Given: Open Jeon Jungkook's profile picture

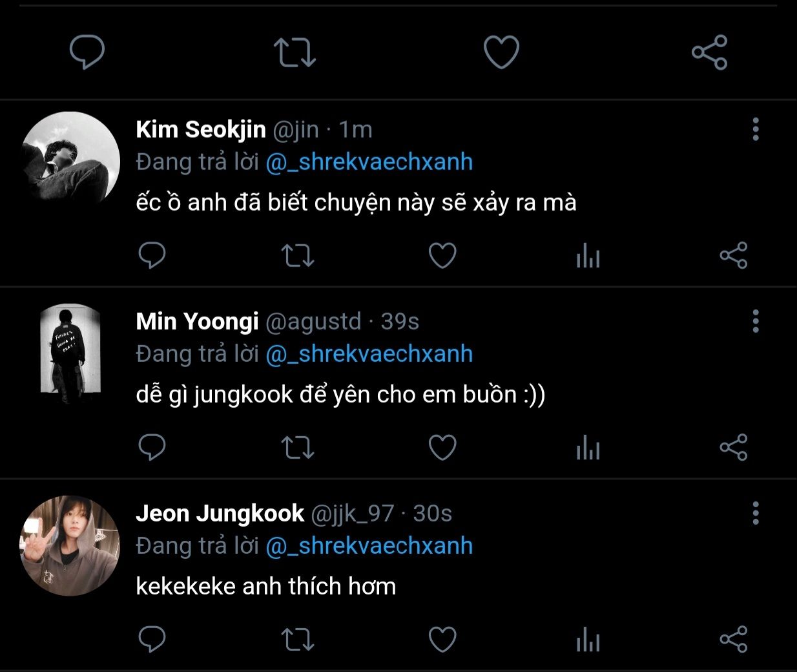Looking at the screenshot, I should pyautogui.click(x=70, y=545).
